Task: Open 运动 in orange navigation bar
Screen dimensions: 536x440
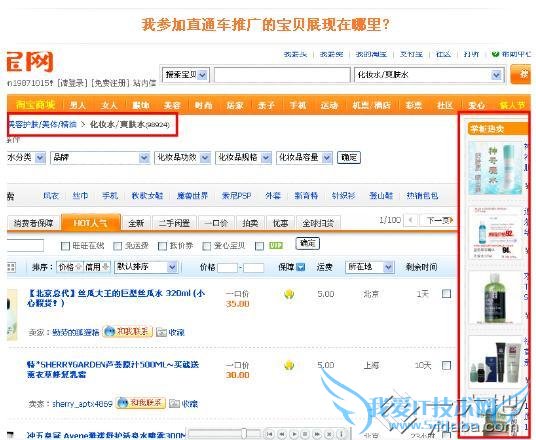Action: [329, 105]
